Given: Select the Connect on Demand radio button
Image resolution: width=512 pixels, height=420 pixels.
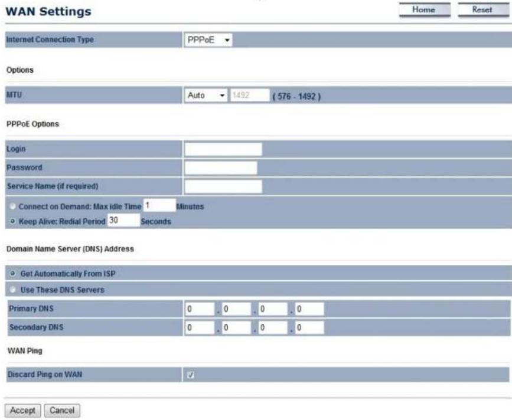Looking at the screenshot, I should (12, 206).
